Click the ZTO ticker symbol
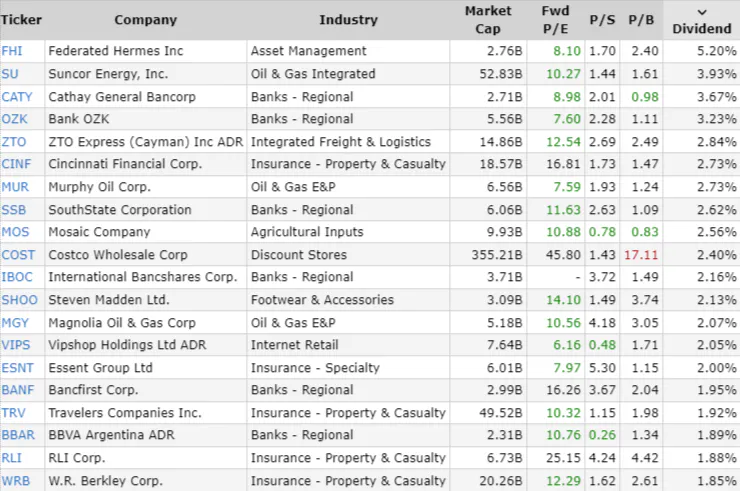Image resolution: width=740 pixels, height=491 pixels. click(x=13, y=142)
